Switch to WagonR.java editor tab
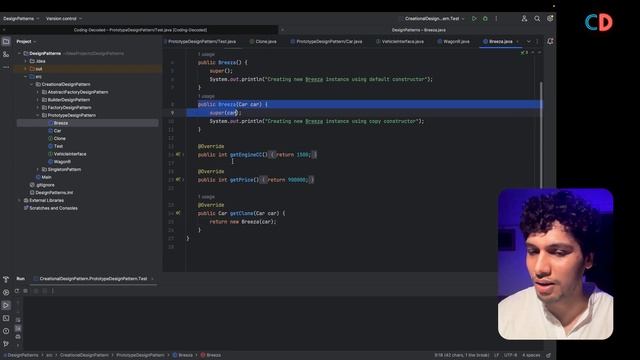 pos(453,41)
